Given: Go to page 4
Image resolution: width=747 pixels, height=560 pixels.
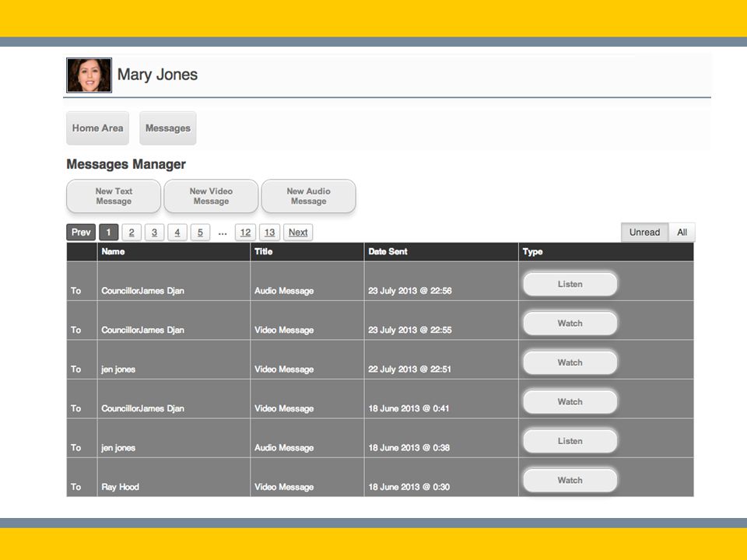Looking at the screenshot, I should pyautogui.click(x=177, y=233).
